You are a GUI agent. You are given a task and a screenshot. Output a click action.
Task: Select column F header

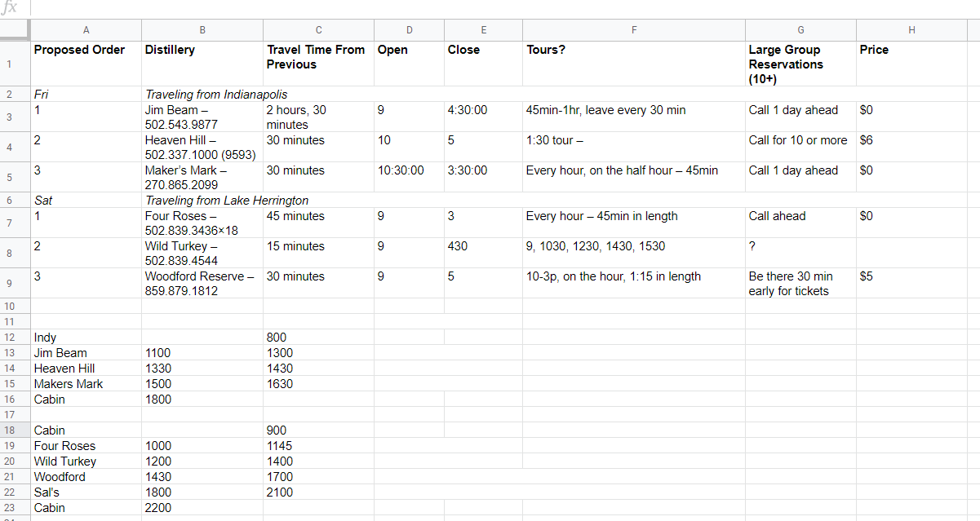click(x=634, y=30)
